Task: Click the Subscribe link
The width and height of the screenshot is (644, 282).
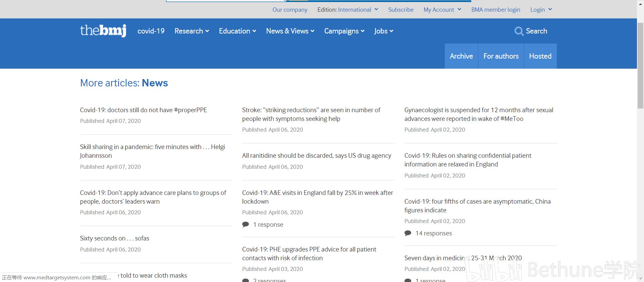Action: click(400, 10)
